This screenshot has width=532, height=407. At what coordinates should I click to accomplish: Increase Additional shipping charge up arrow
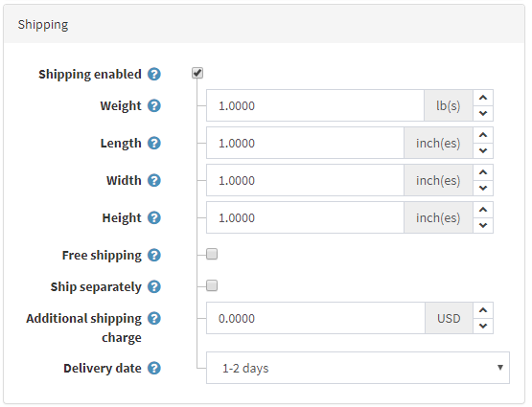click(x=483, y=310)
